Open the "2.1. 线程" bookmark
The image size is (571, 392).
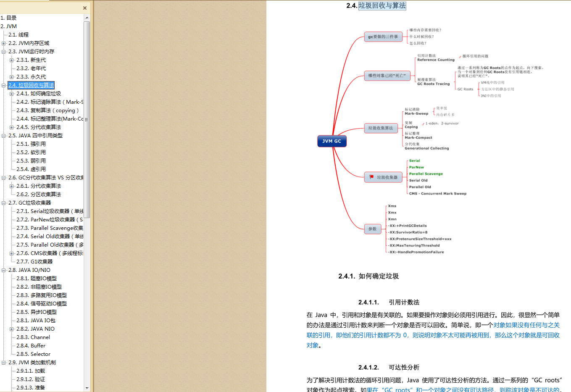21,34
